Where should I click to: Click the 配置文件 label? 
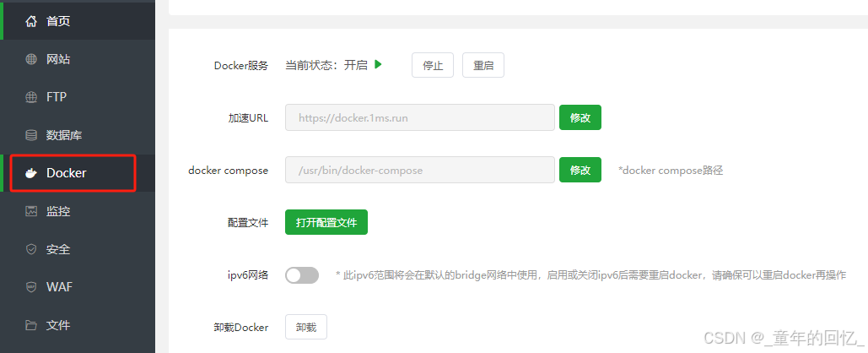[248, 223]
